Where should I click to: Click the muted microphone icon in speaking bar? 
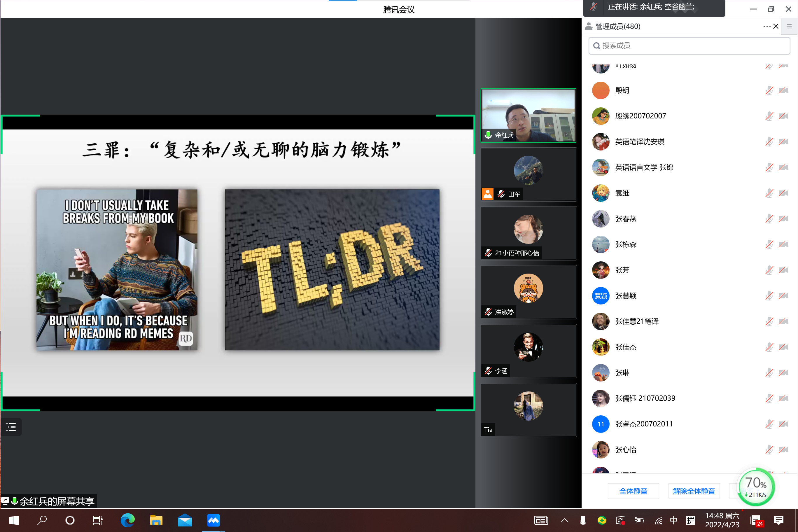click(x=593, y=7)
